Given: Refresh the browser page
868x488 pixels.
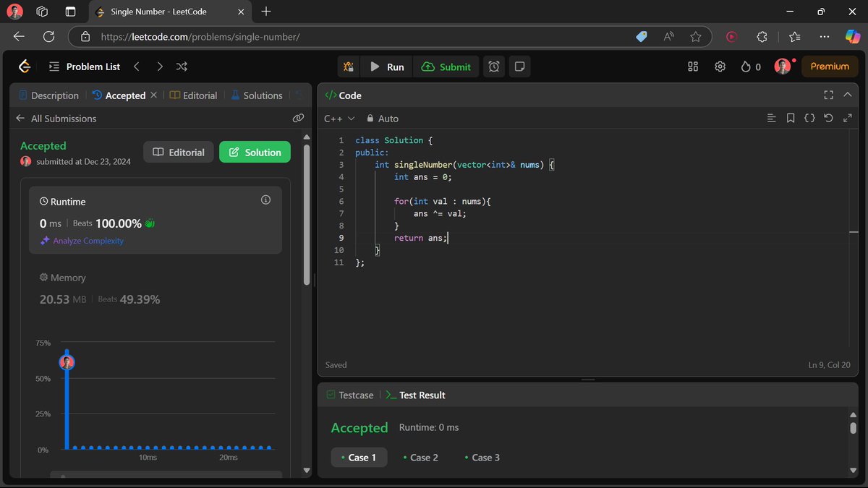Looking at the screenshot, I should tap(48, 36).
